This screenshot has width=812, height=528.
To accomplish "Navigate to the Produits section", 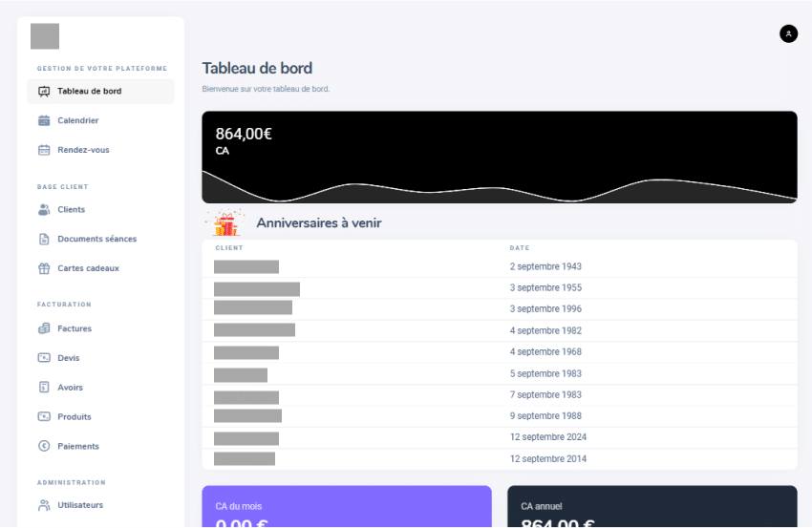I will [x=75, y=416].
